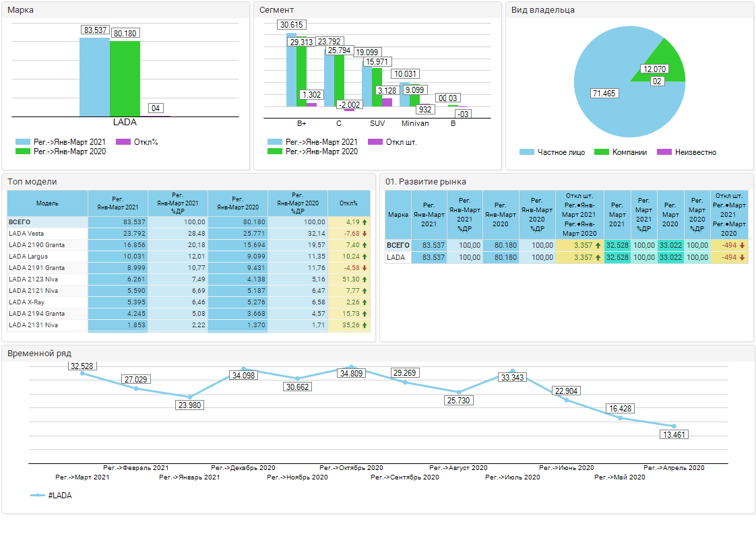Sort by Откл% column header in Топ модели
Viewport: 756px width, 534px height.
click(348, 203)
